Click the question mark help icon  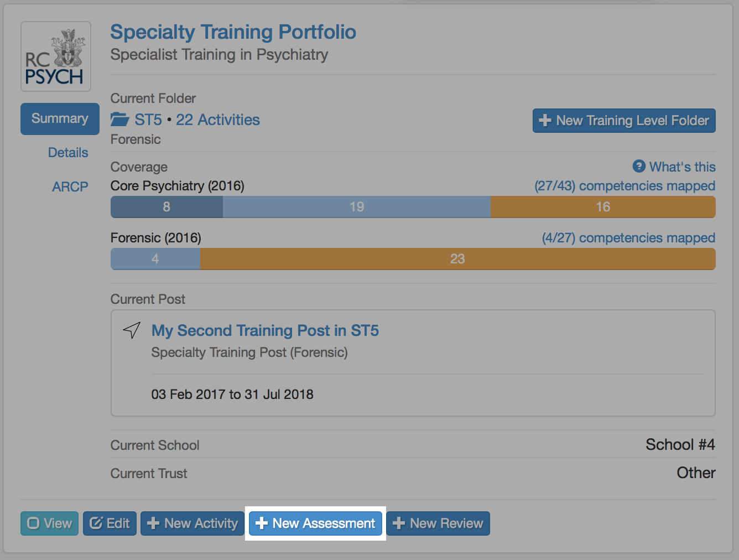639,167
